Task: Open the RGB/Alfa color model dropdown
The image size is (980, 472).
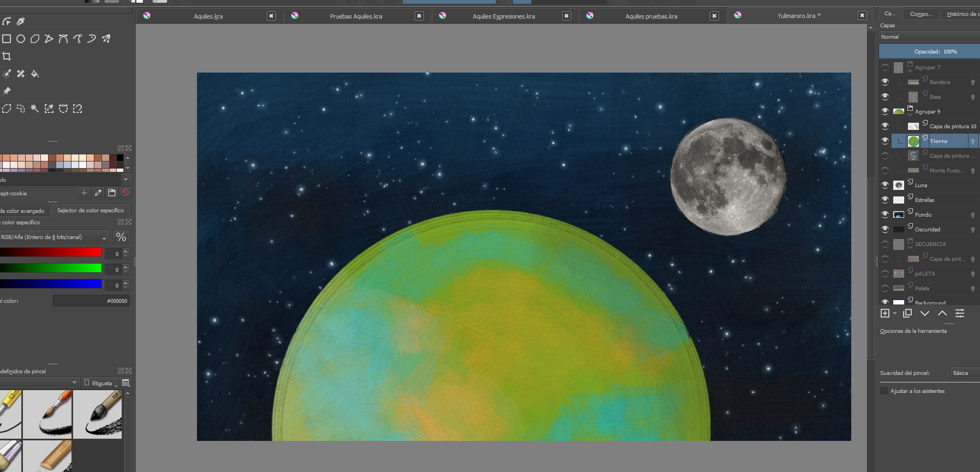Action: [x=54, y=237]
